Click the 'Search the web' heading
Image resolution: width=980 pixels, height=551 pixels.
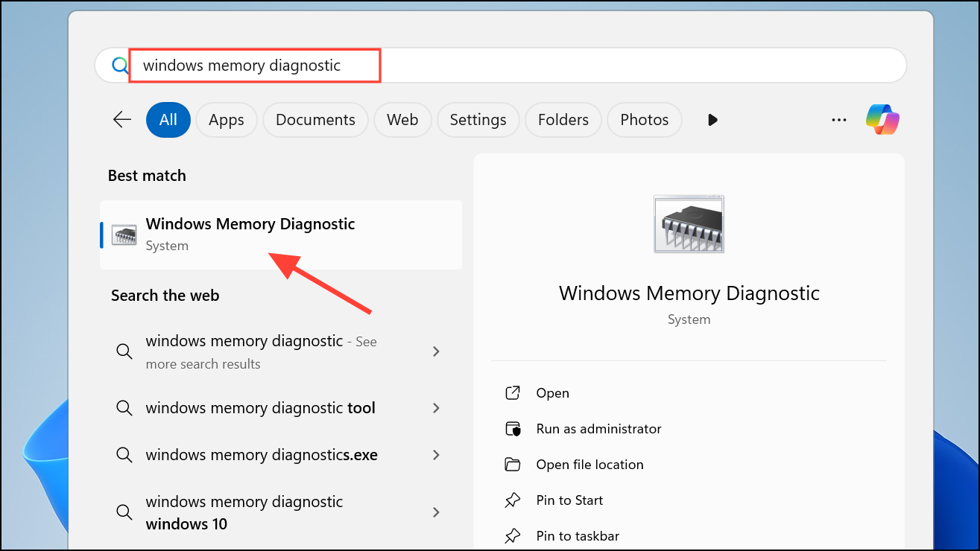165,296
